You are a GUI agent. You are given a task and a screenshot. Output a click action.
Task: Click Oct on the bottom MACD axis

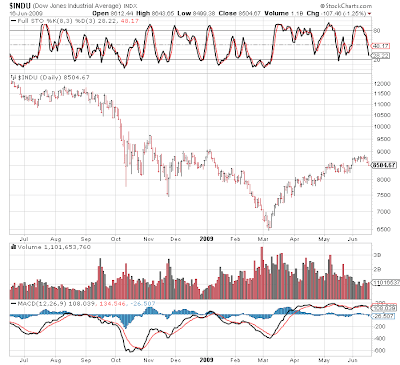[116, 360]
